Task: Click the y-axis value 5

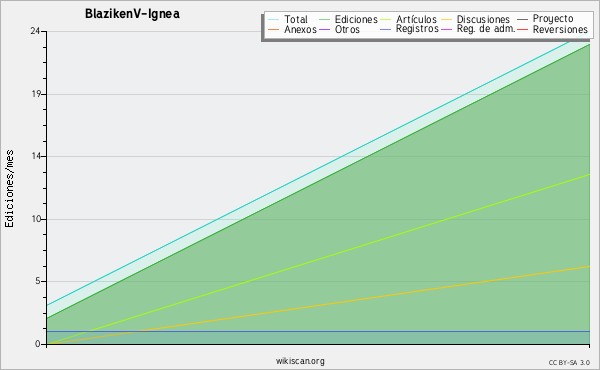Action: point(38,281)
